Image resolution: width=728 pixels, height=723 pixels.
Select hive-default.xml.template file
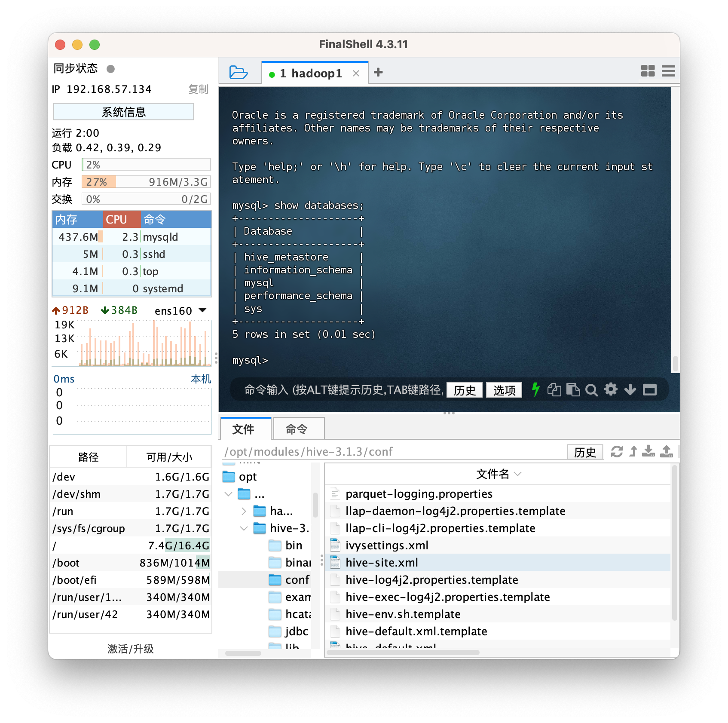coord(498,631)
